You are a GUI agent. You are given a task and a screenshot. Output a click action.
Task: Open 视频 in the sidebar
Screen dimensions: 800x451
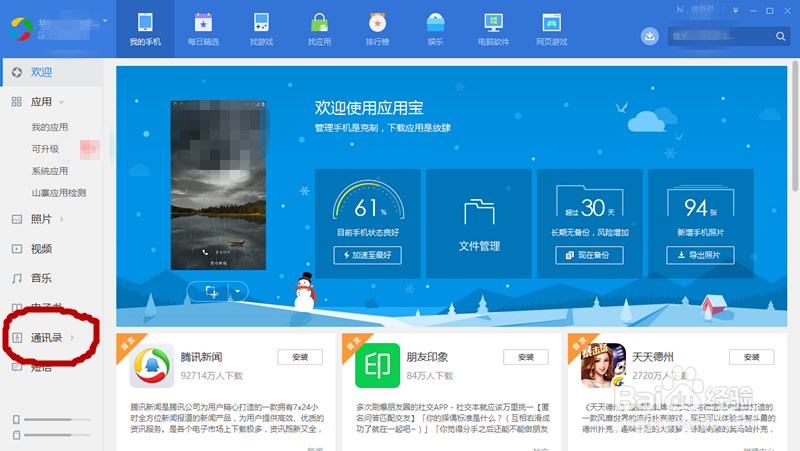(41, 249)
